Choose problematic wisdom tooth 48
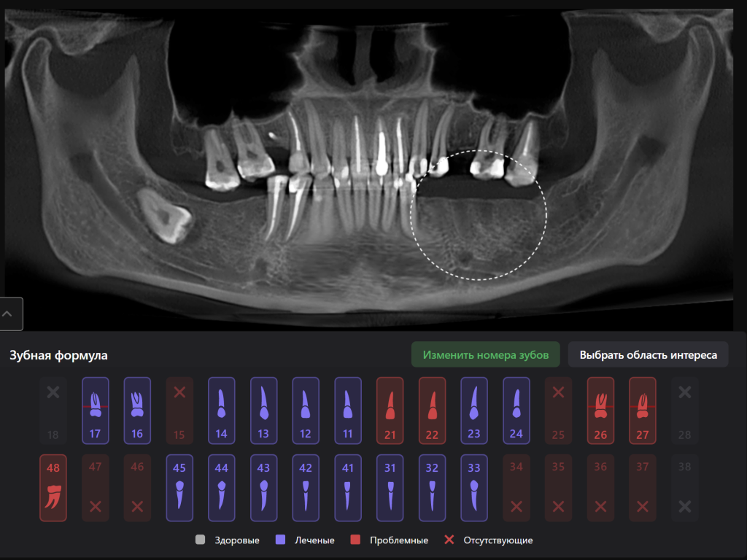Viewport: 747px width, 560px height. pos(53,488)
